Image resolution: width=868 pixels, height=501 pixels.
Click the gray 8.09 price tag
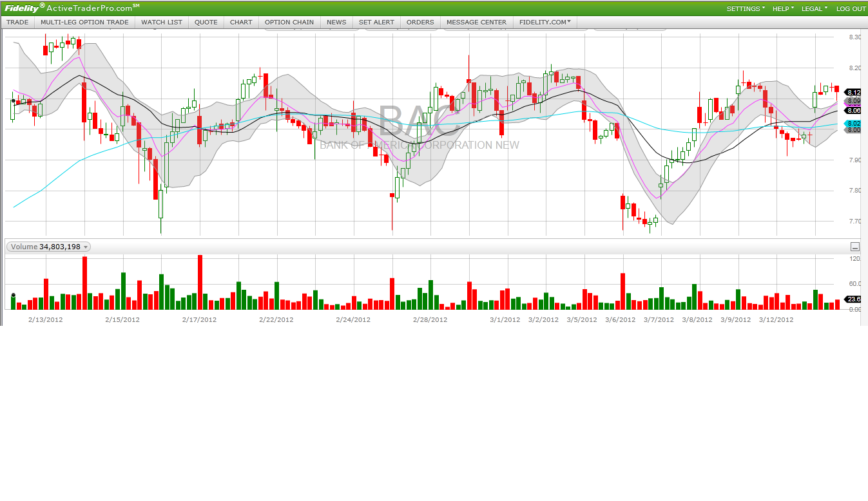pos(853,101)
